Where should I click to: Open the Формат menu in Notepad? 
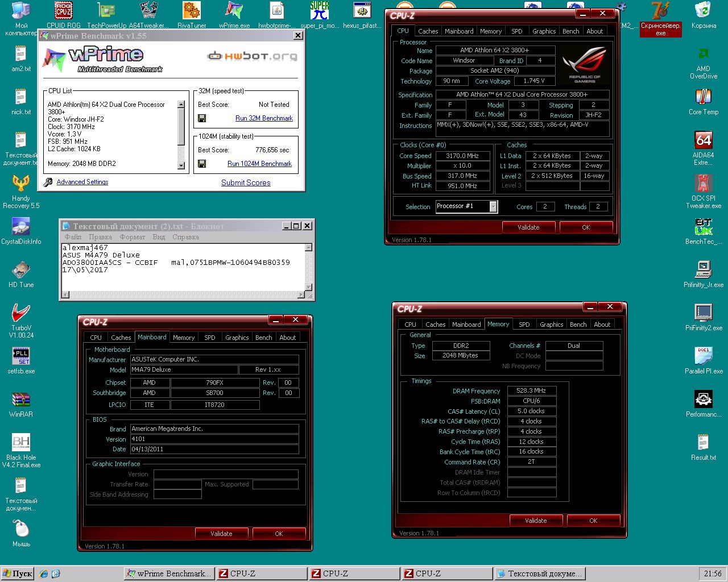132,237
